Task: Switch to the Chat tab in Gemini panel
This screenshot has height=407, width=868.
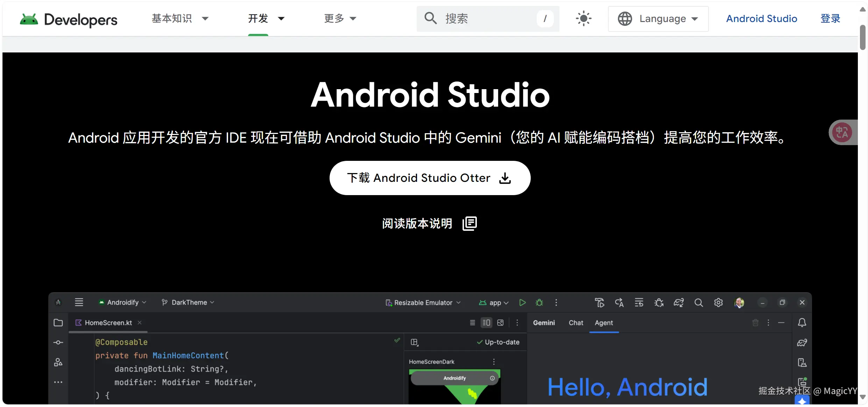Action: [x=576, y=323]
